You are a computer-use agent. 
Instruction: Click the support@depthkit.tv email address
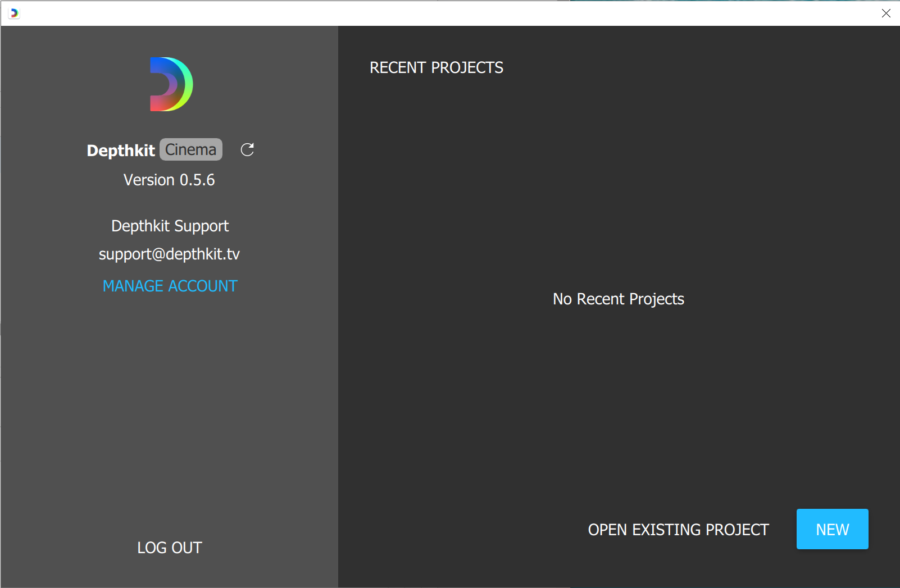(x=169, y=254)
